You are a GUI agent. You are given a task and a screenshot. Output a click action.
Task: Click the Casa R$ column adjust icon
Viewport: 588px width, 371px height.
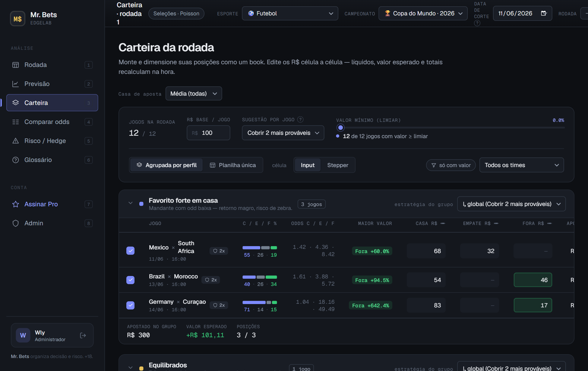443,224
